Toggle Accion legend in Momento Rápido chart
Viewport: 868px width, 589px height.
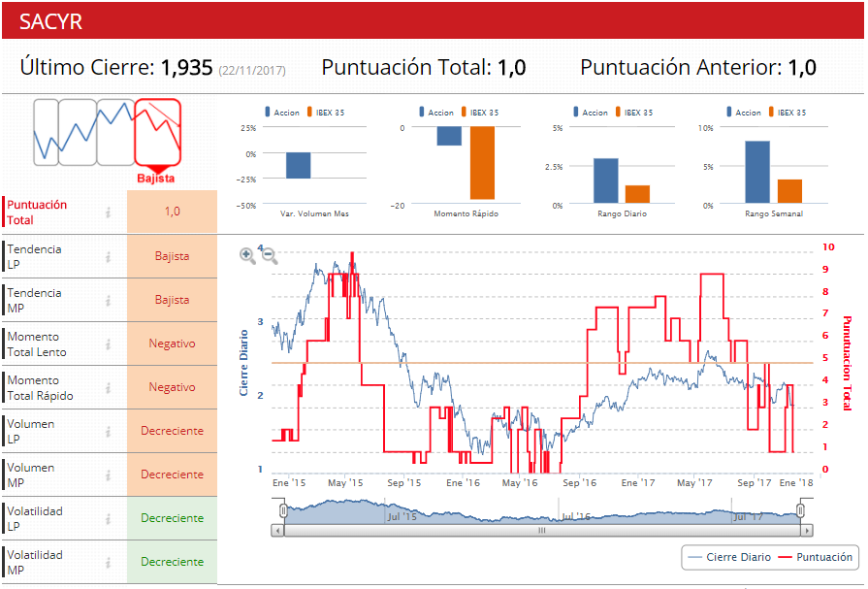436,113
